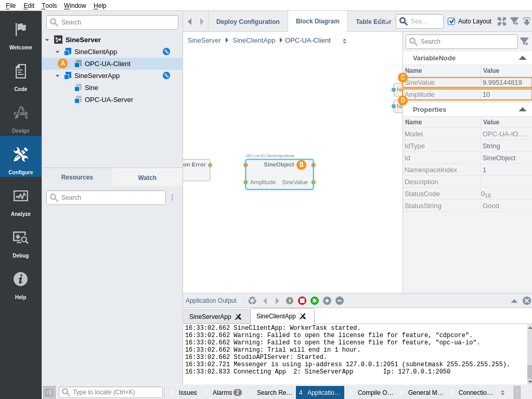Open the Tools menu
Image resolution: width=532 pixels, height=399 pixels.
[x=49, y=6]
